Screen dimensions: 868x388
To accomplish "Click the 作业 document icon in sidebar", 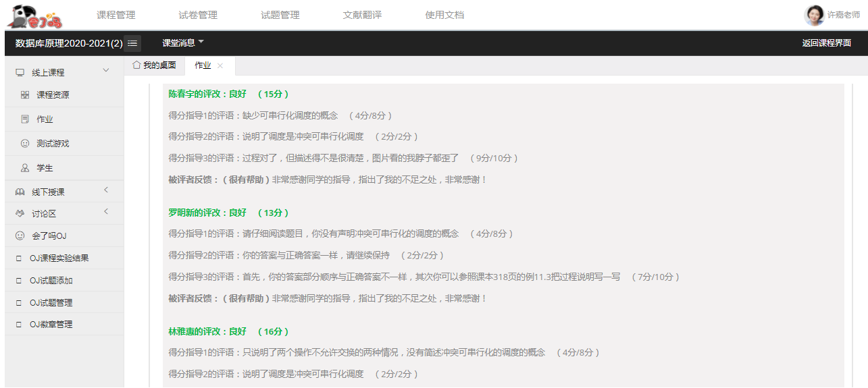I will [x=25, y=119].
